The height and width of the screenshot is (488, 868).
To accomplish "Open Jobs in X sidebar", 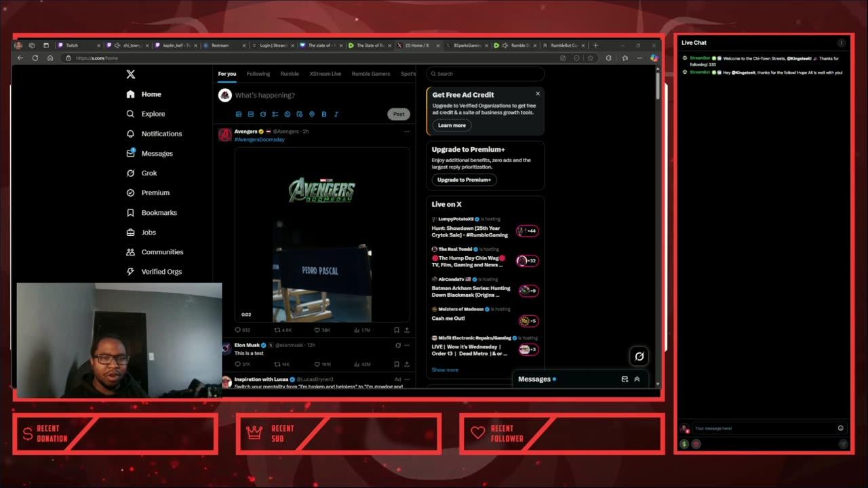I will 141,232.
